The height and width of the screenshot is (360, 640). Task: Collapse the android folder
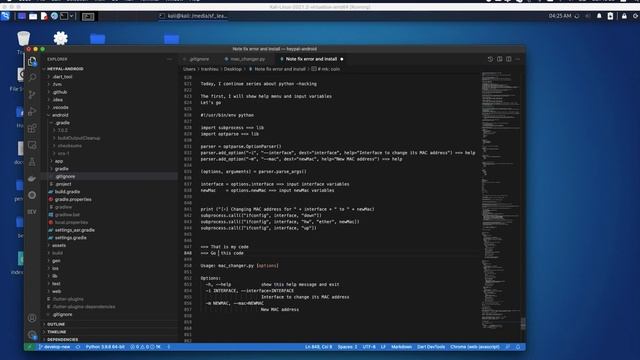tap(60, 115)
